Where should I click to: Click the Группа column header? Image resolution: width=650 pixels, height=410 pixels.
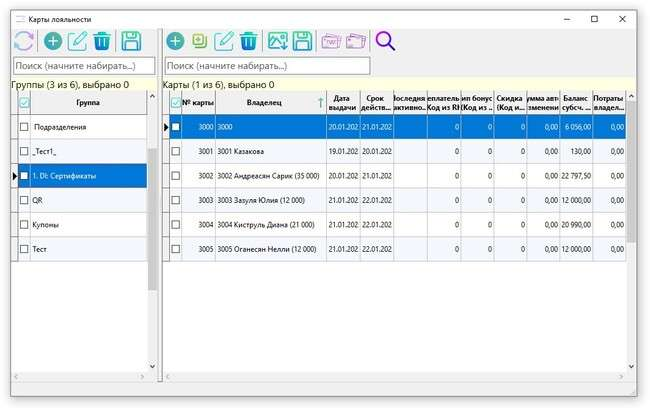(85, 102)
